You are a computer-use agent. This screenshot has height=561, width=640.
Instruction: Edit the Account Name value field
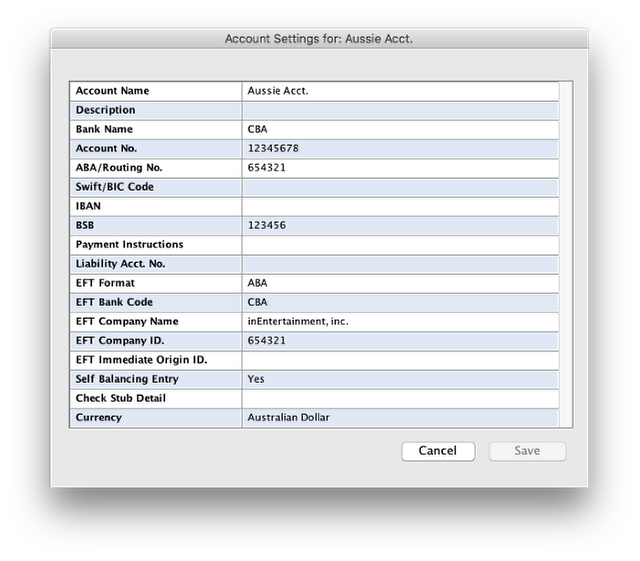(x=399, y=91)
